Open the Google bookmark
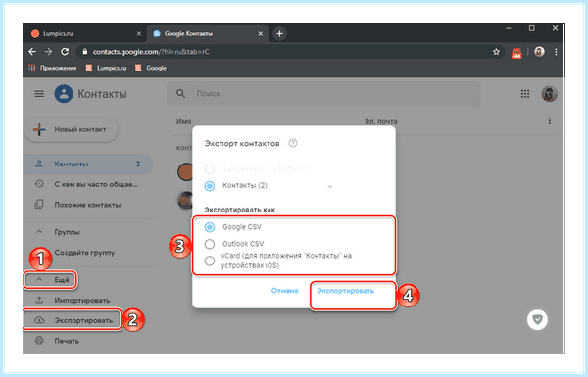This screenshot has width=588, height=377. pyautogui.click(x=151, y=68)
